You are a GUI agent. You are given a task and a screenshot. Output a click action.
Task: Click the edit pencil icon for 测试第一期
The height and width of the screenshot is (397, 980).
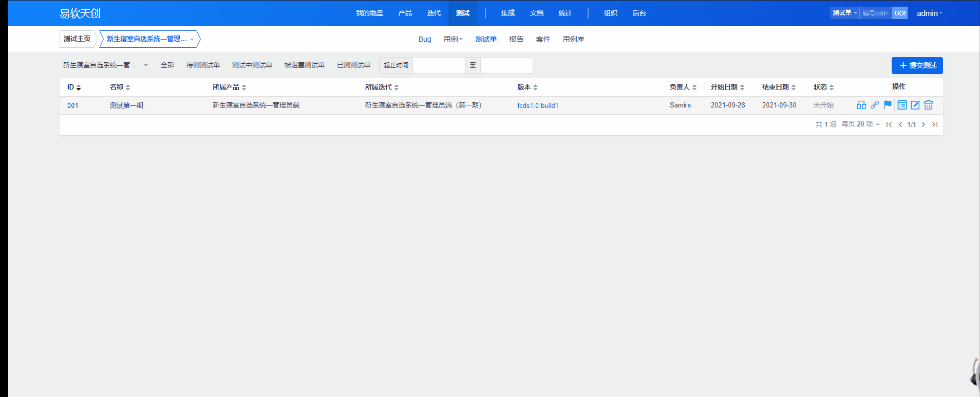click(915, 105)
